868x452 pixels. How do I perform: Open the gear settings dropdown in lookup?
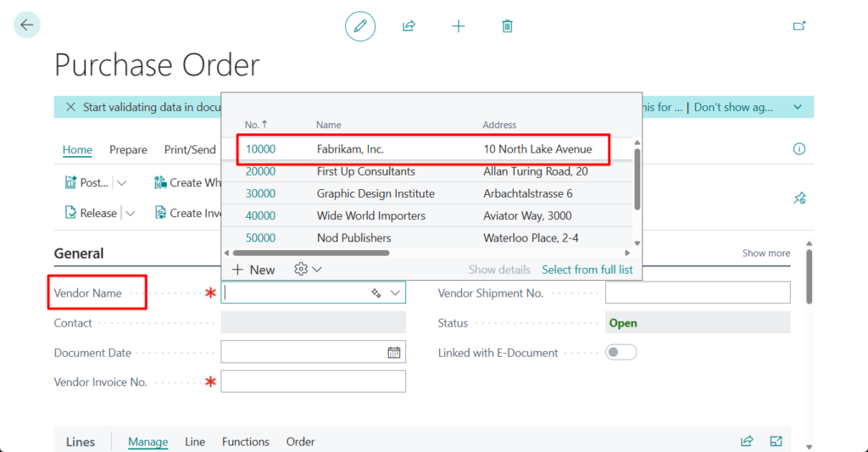(308, 270)
